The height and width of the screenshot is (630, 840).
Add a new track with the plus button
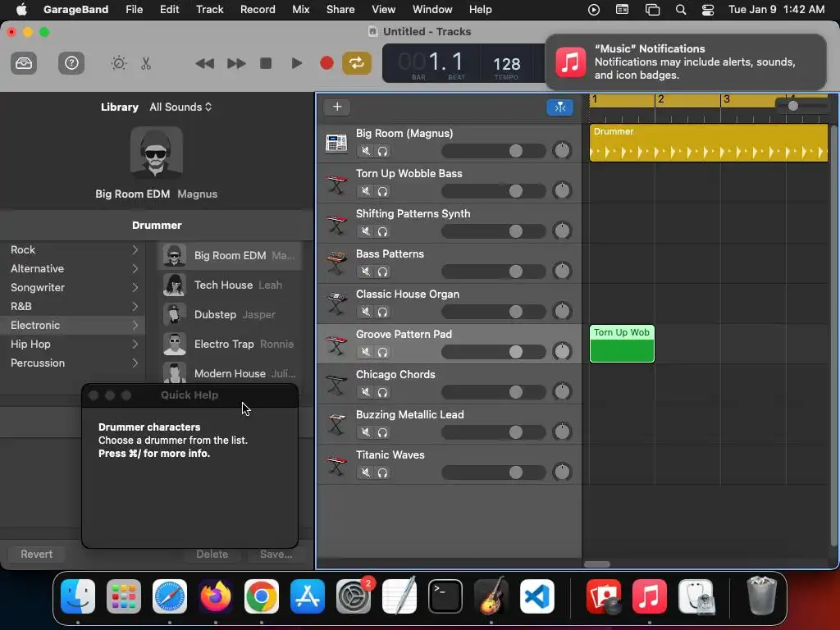click(x=337, y=107)
